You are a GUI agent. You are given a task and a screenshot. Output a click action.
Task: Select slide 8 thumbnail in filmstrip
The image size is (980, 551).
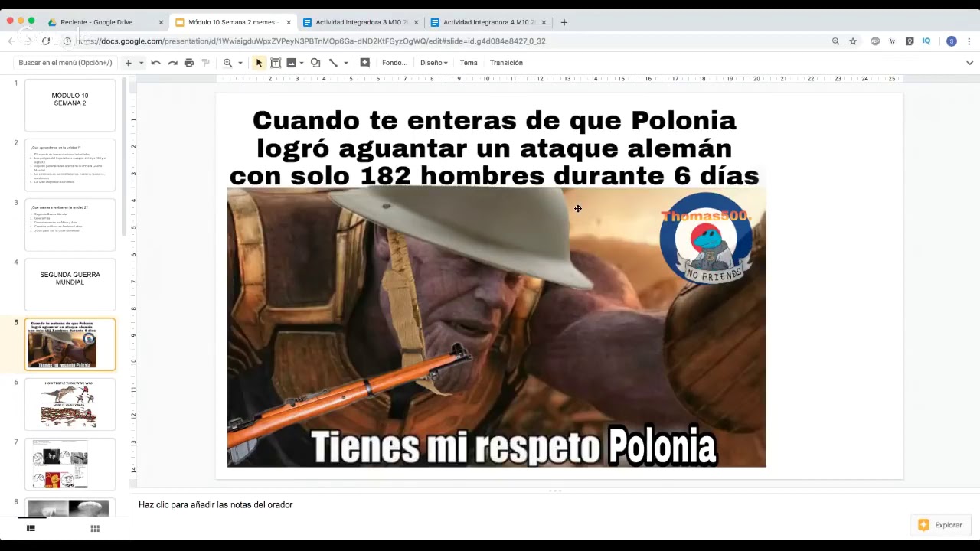(x=70, y=507)
